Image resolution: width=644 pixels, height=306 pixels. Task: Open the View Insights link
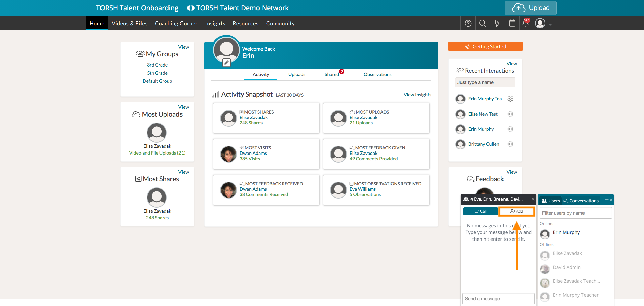click(x=417, y=95)
